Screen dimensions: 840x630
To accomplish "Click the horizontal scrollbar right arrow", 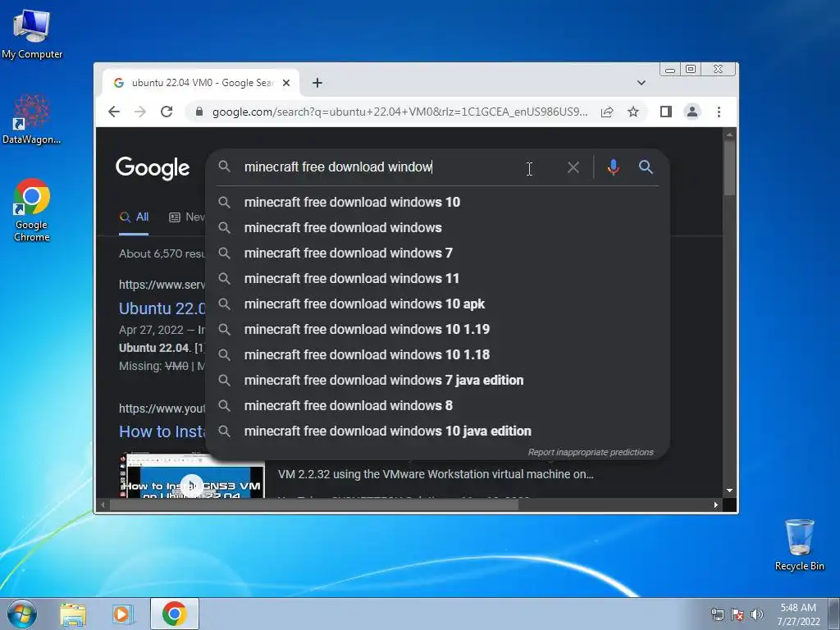I will [x=715, y=504].
